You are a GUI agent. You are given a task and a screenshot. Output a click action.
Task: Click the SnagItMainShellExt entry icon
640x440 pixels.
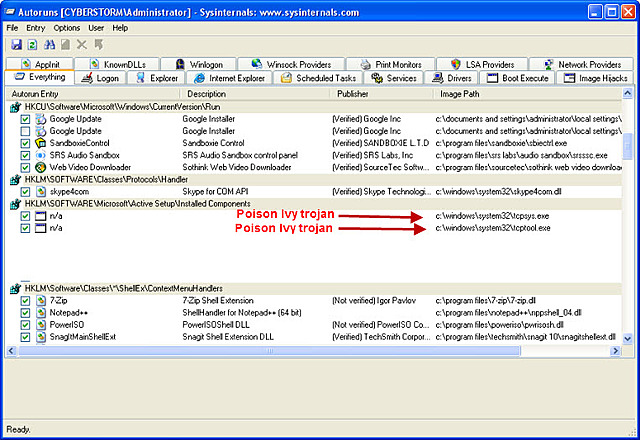(40, 337)
